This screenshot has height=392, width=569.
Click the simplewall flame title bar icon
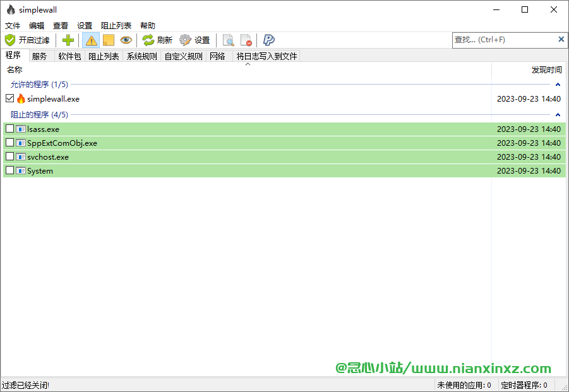(11, 10)
